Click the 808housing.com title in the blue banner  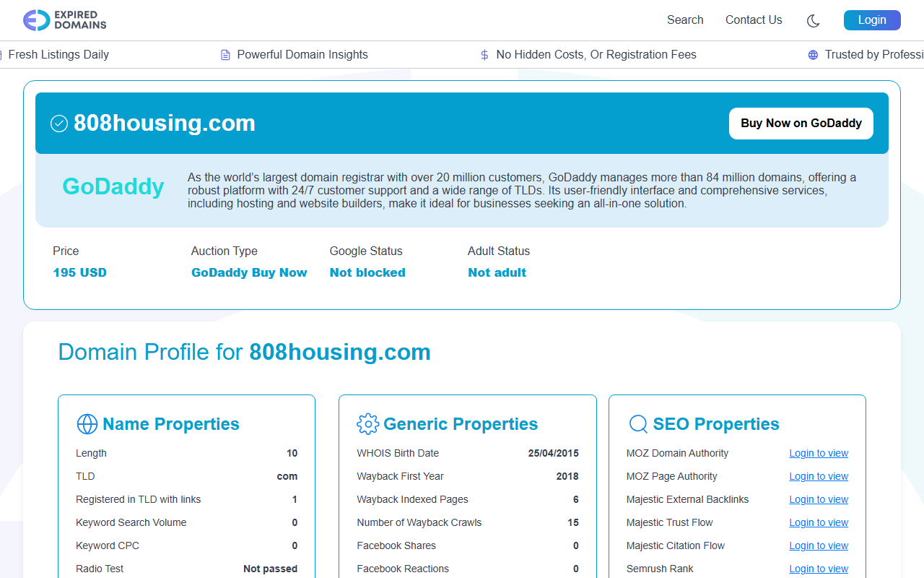coord(165,124)
